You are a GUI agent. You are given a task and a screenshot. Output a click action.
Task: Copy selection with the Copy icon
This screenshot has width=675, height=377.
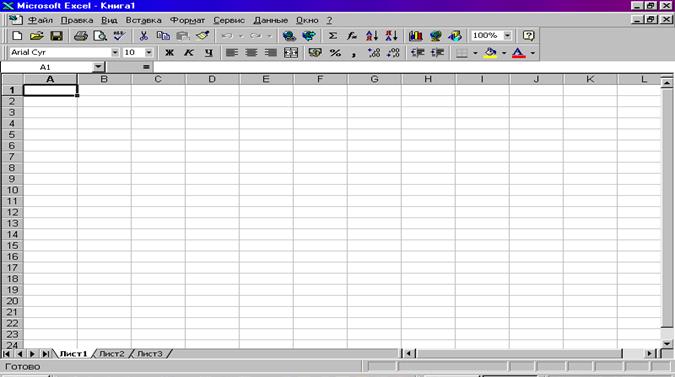point(163,36)
